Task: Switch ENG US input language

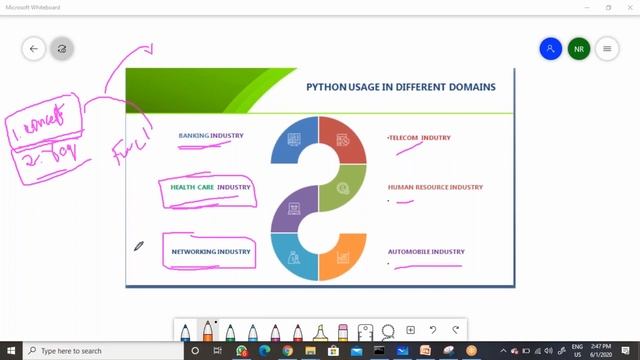Action: 577,351
